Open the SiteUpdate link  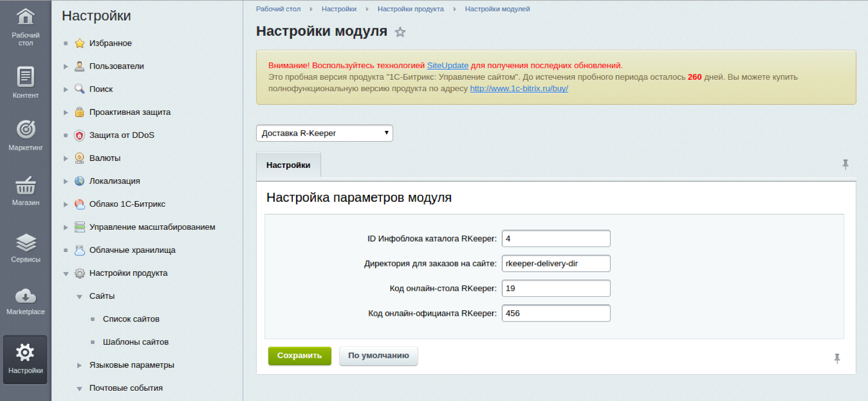447,65
